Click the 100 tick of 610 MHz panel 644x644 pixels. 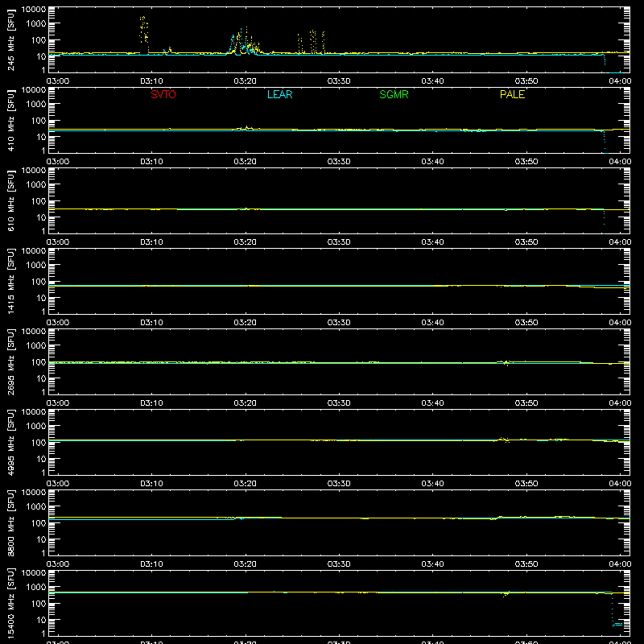[x=39, y=201]
